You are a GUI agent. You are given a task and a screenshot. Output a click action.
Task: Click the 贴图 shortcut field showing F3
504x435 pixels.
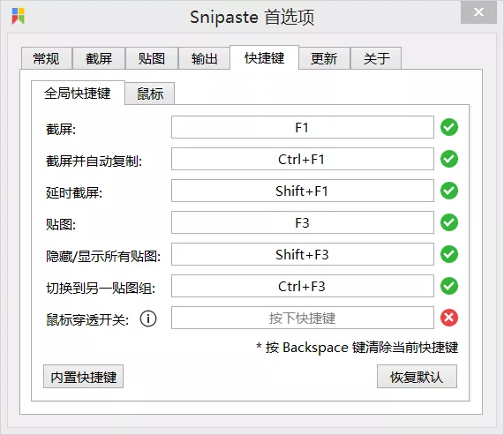click(x=303, y=222)
